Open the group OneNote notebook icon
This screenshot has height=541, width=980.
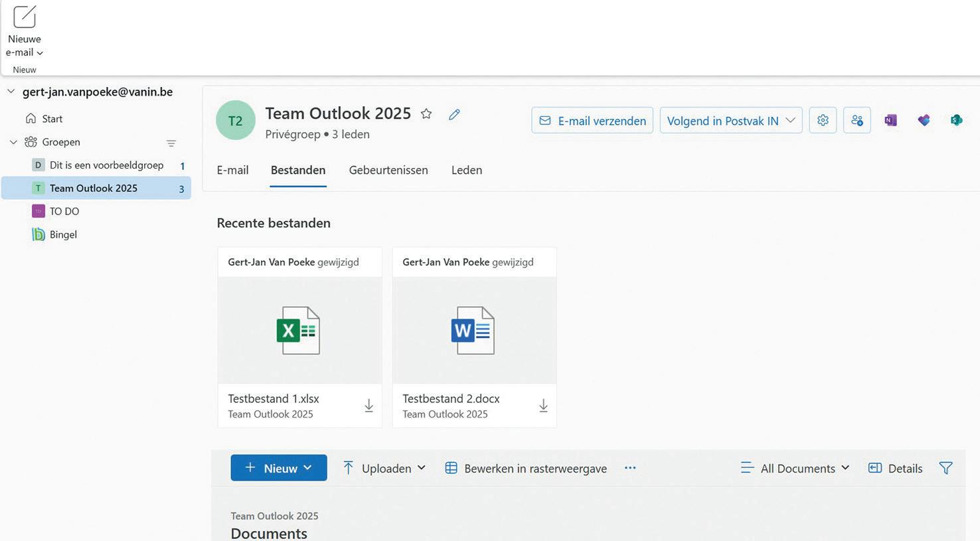890,120
